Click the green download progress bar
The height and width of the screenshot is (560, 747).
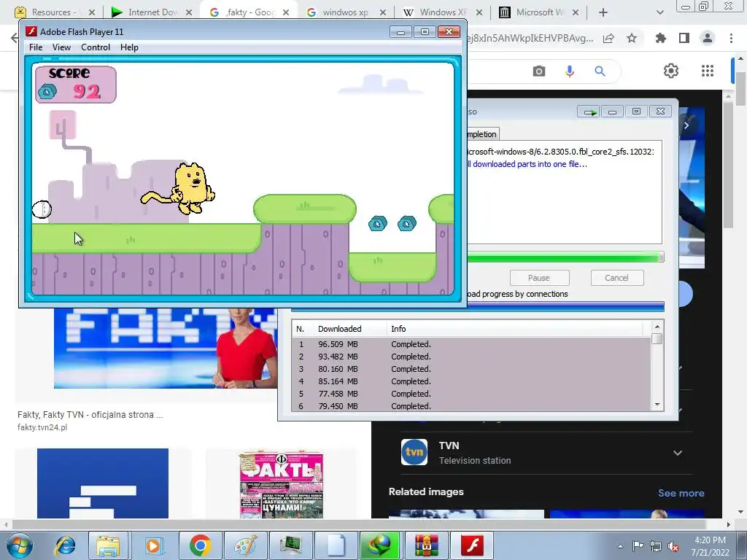point(565,257)
